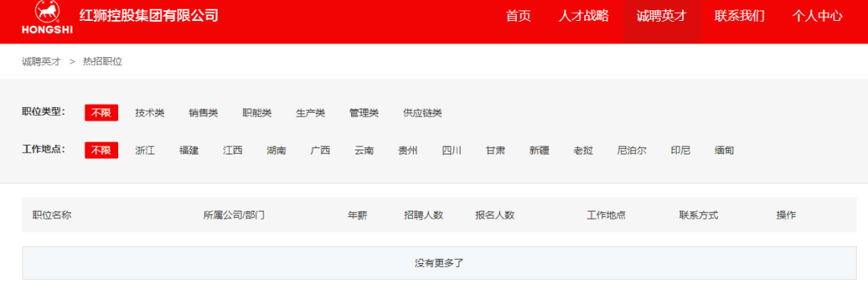Select 尼泊尔 location filter

632,150
